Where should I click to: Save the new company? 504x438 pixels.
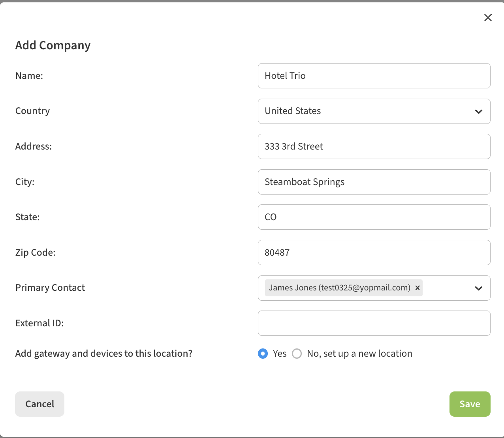(470, 404)
